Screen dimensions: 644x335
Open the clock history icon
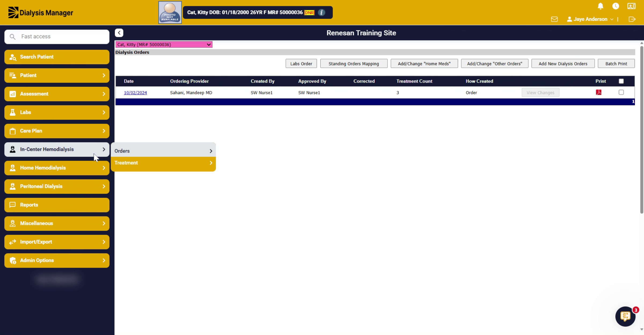click(616, 6)
